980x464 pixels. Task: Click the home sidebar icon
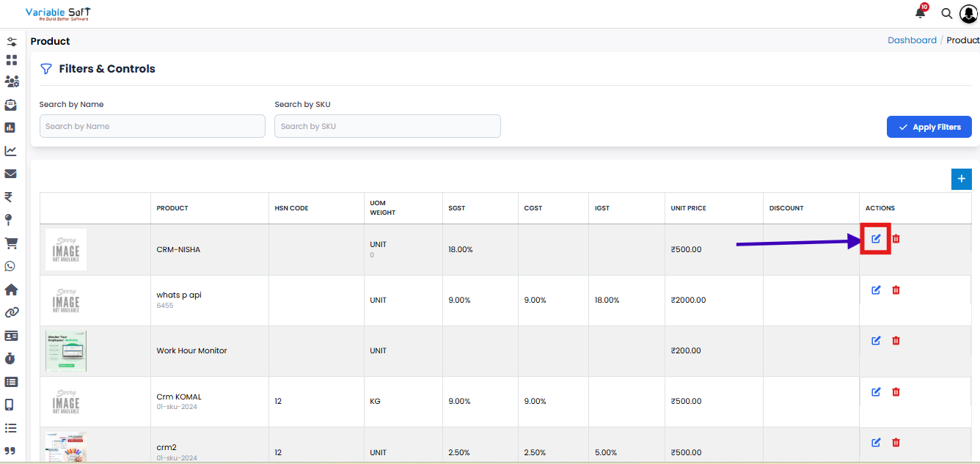tap(10, 290)
